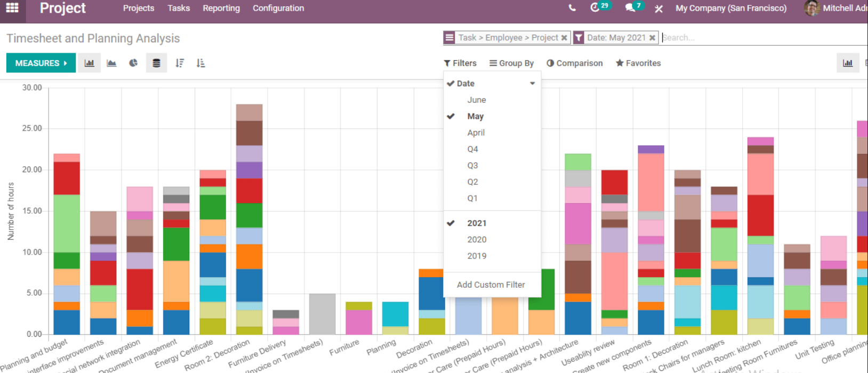Click gray bar for Furniture Delivery
This screenshot has height=373, width=868.
click(x=286, y=314)
